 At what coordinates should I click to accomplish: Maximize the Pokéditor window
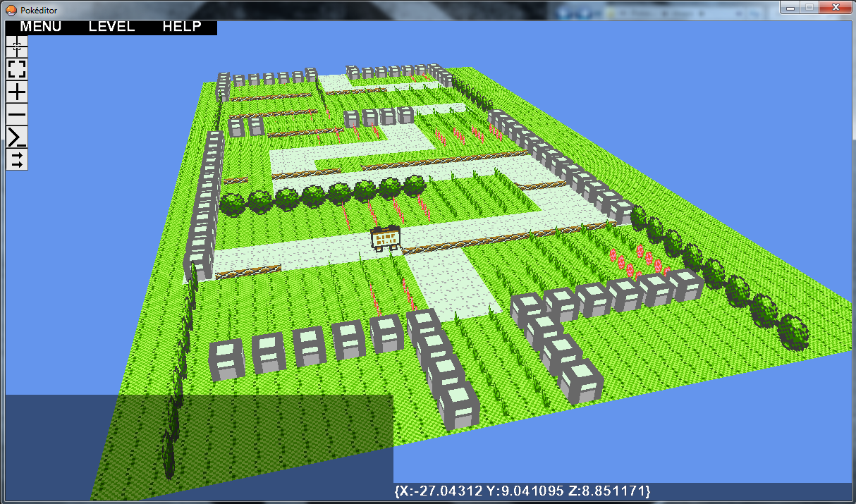click(809, 7)
